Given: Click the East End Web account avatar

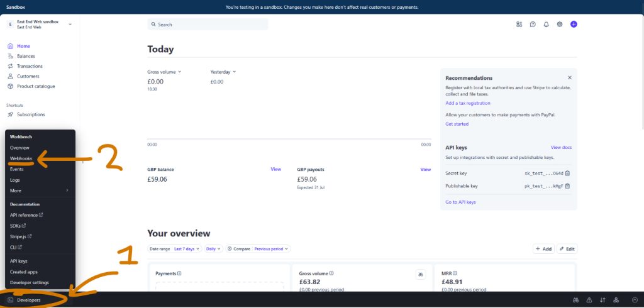Looking at the screenshot, I should (x=11, y=25).
